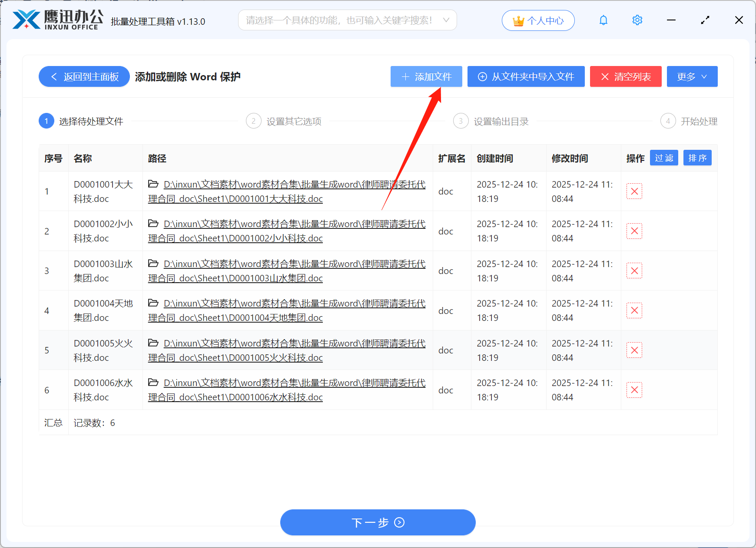Viewport: 756px width, 548px height.
Task: Open the function search dropdown
Action: point(347,20)
